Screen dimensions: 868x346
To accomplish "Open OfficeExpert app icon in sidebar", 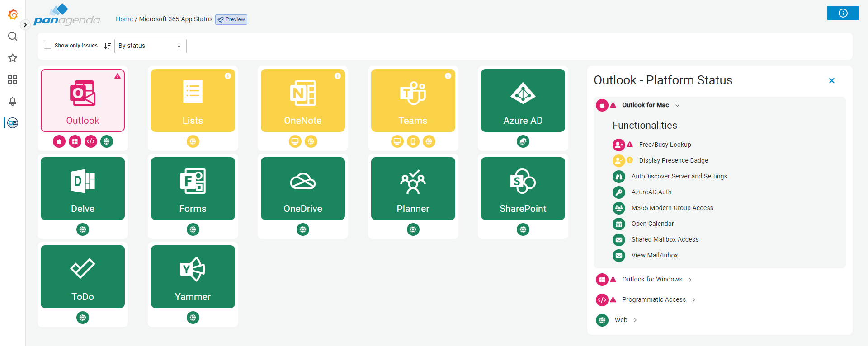I will pyautogui.click(x=13, y=123).
